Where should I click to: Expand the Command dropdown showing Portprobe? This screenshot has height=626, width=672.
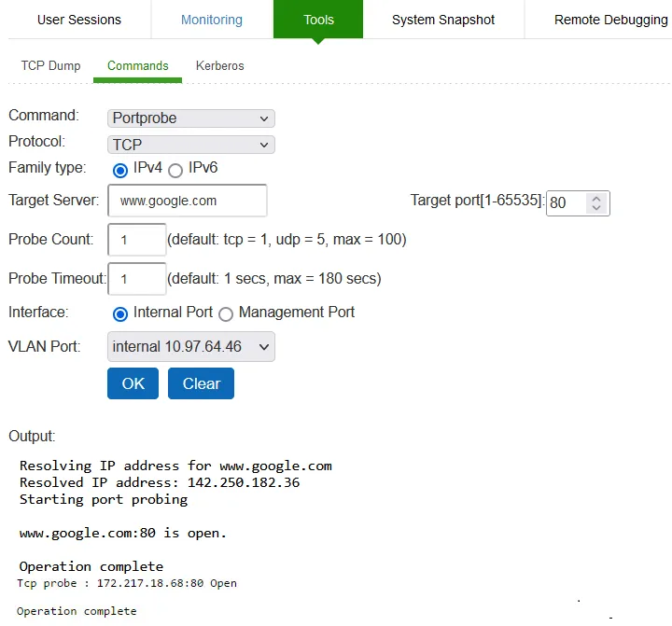191,118
